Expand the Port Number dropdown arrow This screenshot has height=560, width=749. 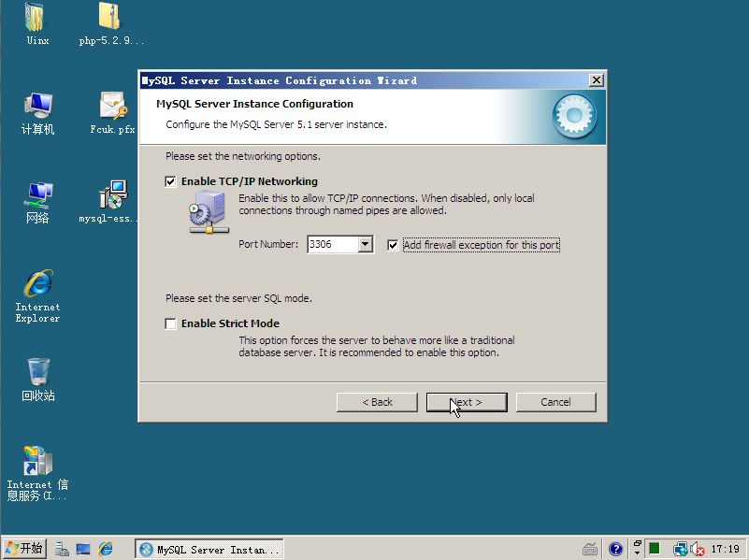[x=365, y=244]
